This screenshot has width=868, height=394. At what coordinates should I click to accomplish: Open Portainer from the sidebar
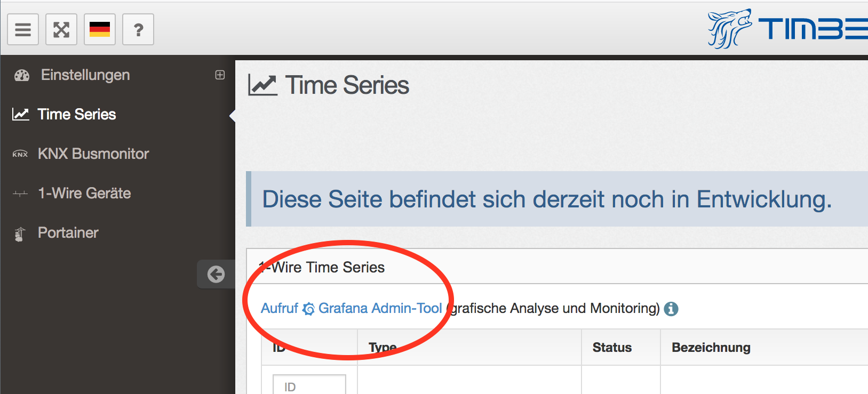click(68, 232)
